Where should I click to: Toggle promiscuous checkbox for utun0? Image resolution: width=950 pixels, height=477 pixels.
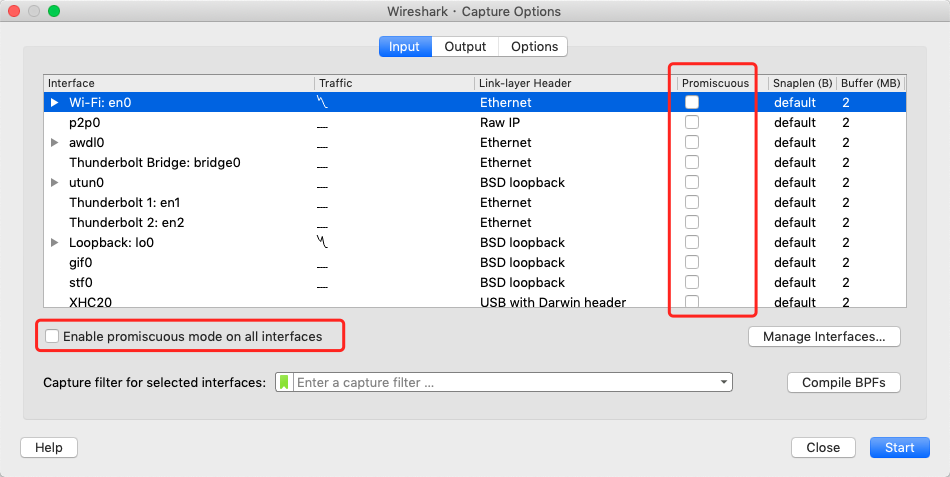(x=692, y=182)
